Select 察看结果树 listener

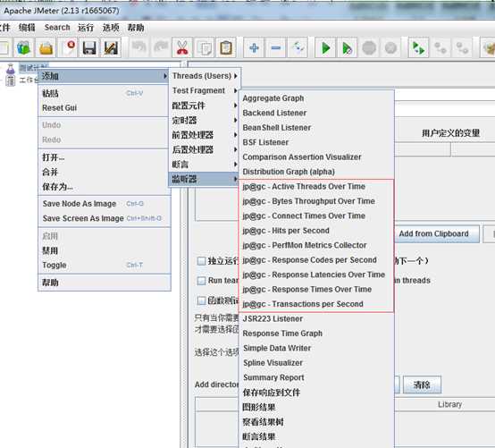click(x=316, y=422)
